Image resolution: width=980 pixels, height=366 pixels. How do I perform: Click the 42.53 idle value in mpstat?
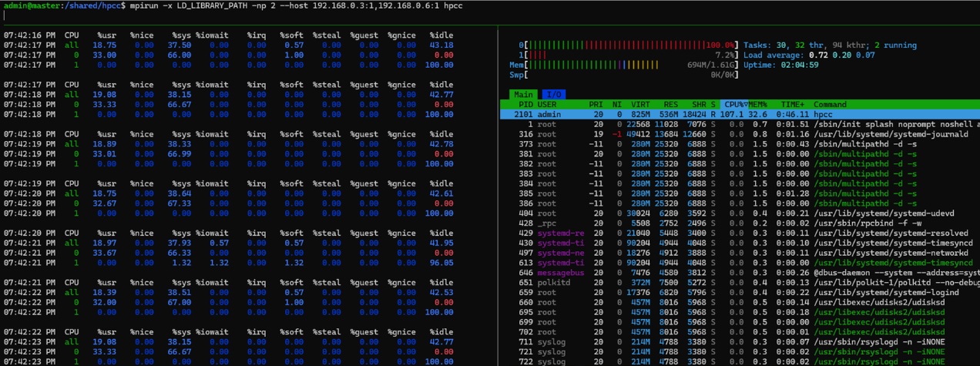442,292
